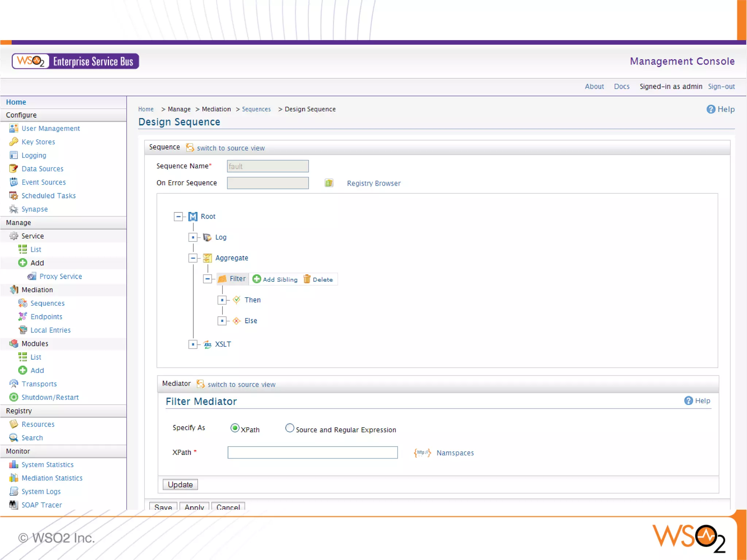
Task: Click the Sequence switch to source view icon
Action: point(190,147)
